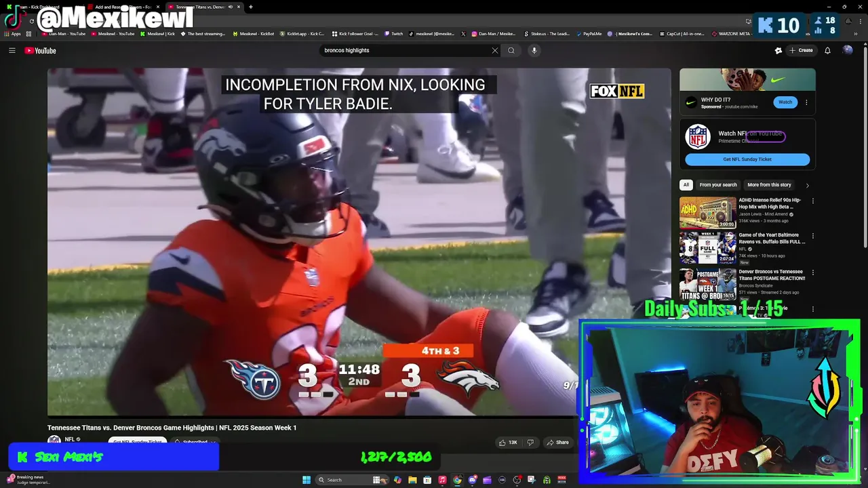Clear the 'broncos highlights' search text
The image size is (868, 488).
tap(495, 50)
